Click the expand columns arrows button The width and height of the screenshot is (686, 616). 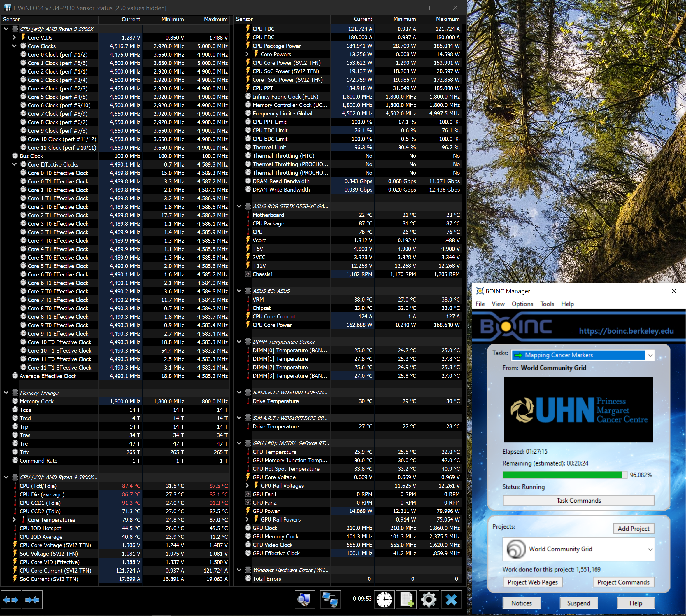(x=11, y=600)
